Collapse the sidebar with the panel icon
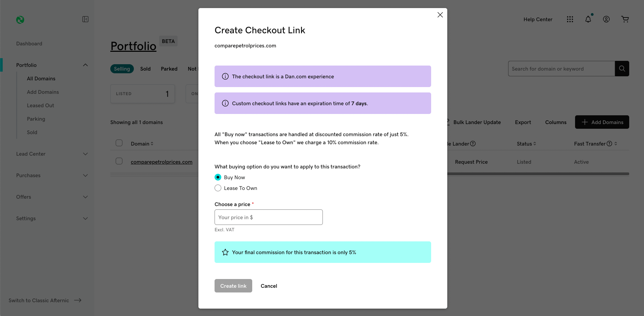644x316 pixels. (85, 19)
